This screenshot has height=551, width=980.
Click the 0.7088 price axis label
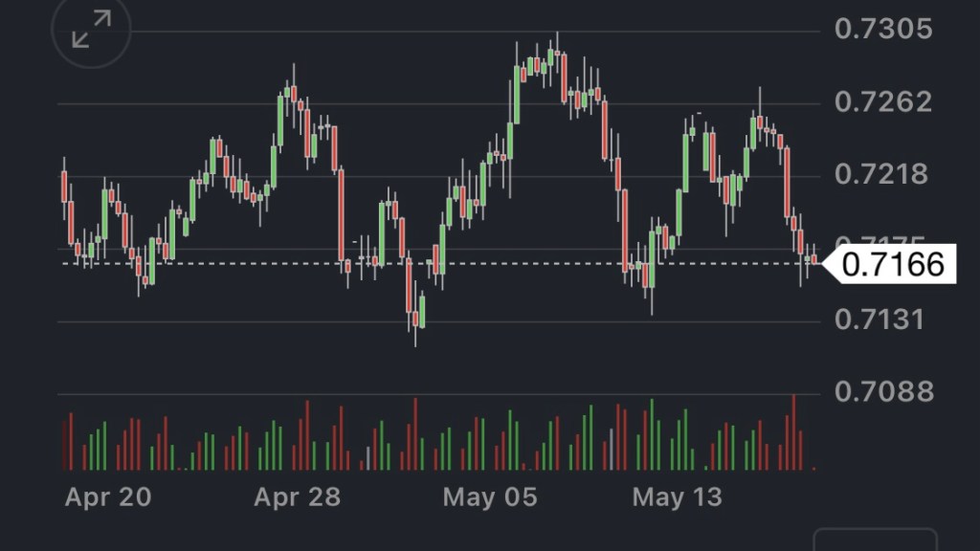882,391
